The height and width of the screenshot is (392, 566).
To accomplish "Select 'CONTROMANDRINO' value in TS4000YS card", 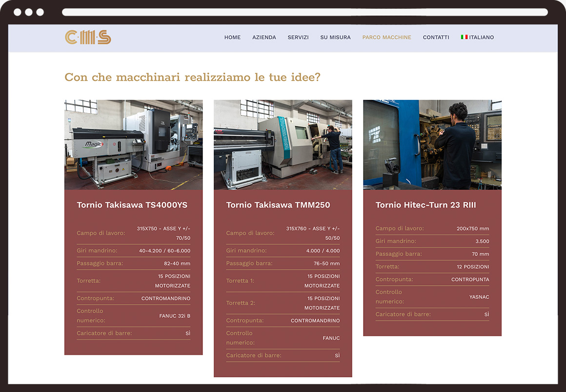I will tap(166, 298).
